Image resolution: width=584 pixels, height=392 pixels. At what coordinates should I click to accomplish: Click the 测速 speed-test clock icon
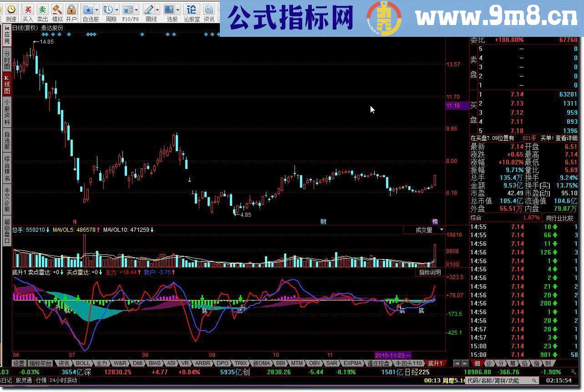(x=10, y=9)
